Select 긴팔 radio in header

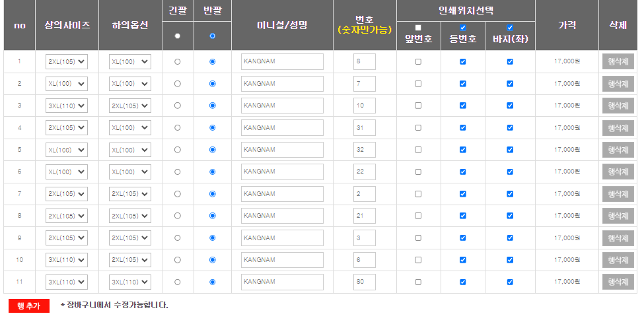coord(178,36)
